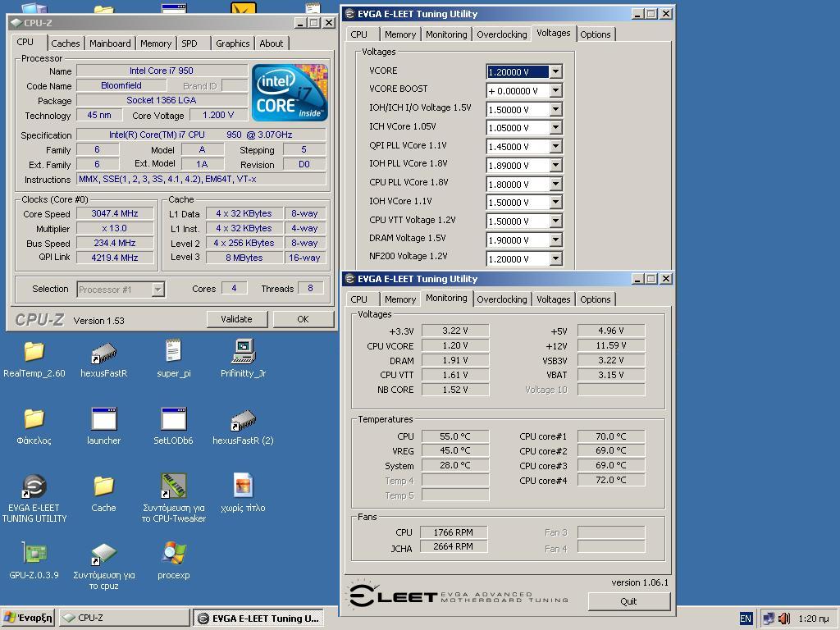Expand the IOH PLL VCore 1.8V dropdown
Viewport: 840px width, 630px height.
coord(556,165)
